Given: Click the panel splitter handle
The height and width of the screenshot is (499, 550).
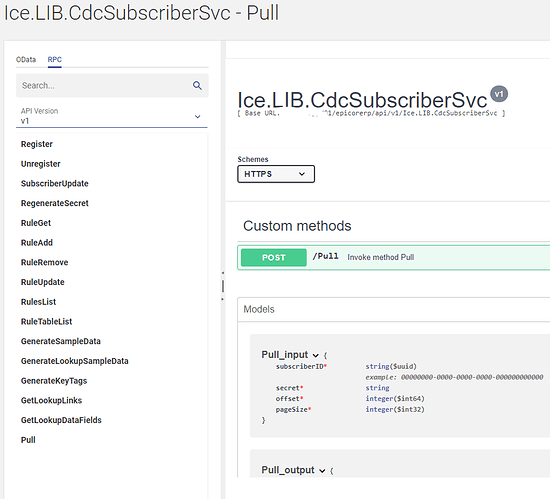Looking at the screenshot, I should click(223, 286).
